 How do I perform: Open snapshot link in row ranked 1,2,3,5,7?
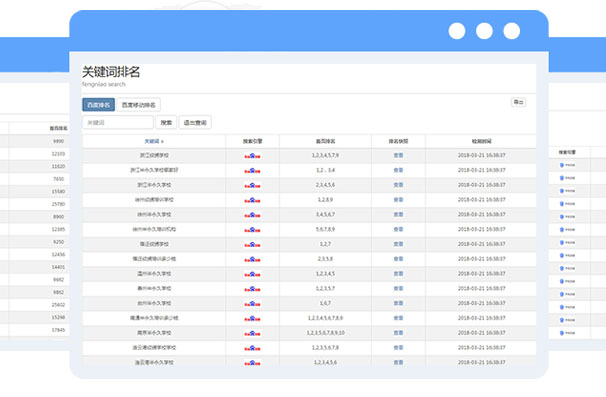coord(398,288)
